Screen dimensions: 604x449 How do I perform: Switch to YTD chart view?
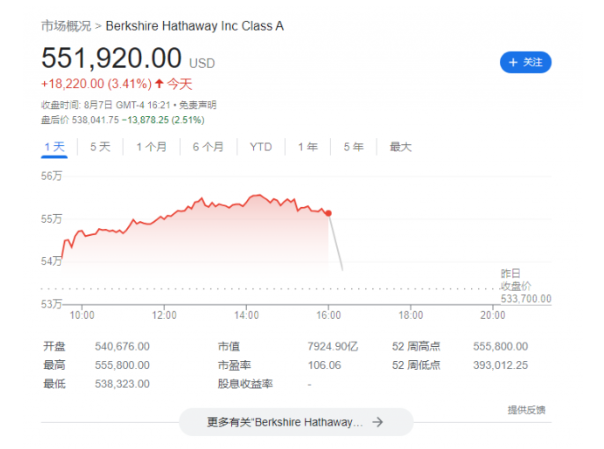pos(261,147)
